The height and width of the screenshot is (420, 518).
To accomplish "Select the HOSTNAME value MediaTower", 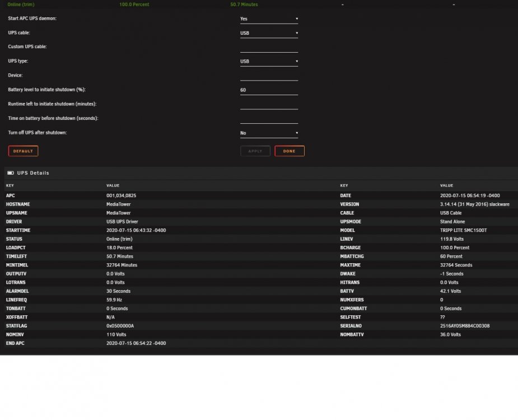I will coord(119,204).
